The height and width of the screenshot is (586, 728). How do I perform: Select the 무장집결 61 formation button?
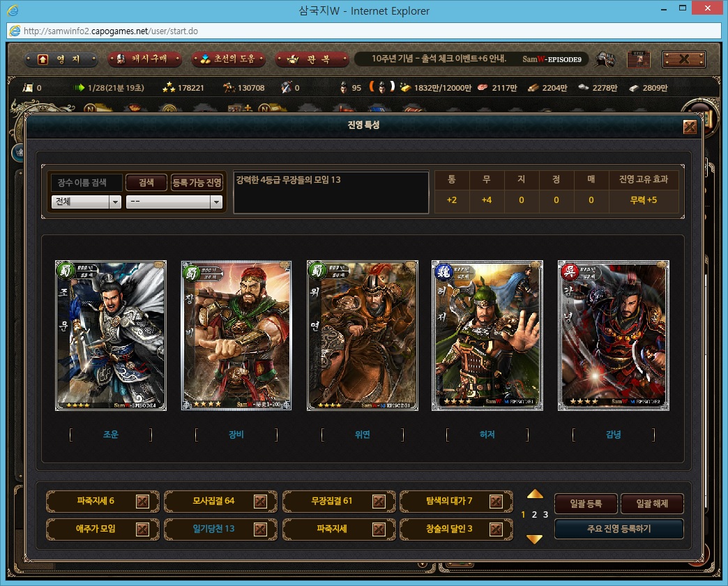tap(339, 502)
